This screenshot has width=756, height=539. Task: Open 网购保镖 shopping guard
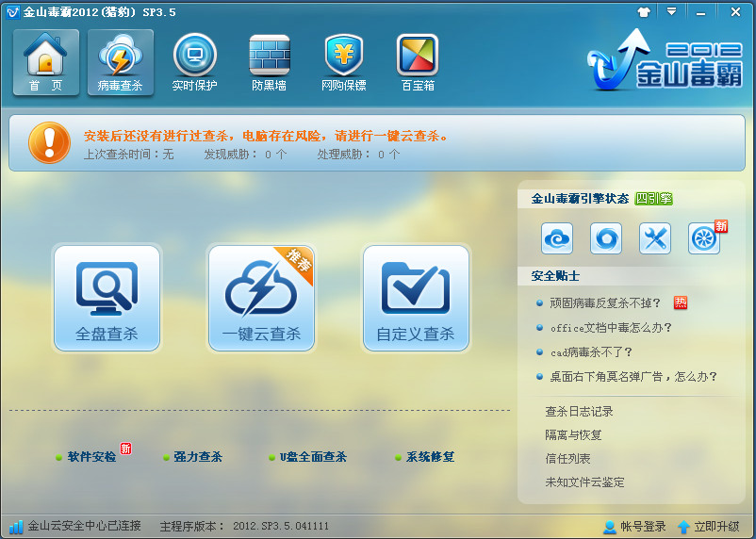(343, 62)
